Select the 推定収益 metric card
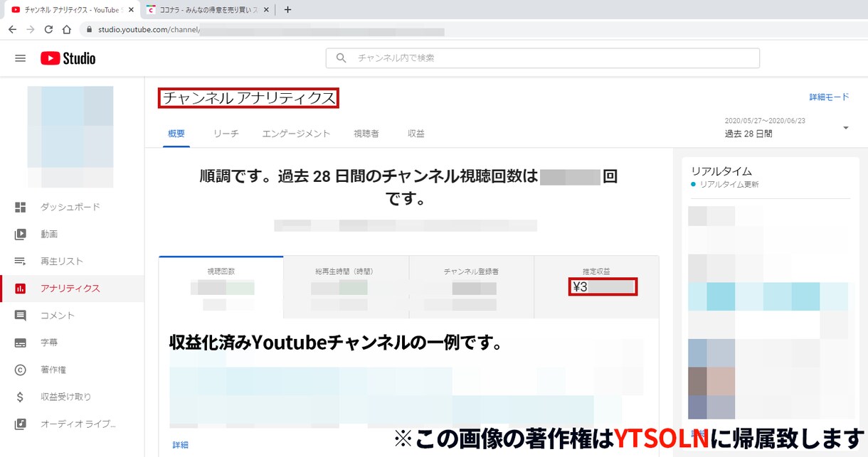This screenshot has width=868, height=457. point(596,287)
